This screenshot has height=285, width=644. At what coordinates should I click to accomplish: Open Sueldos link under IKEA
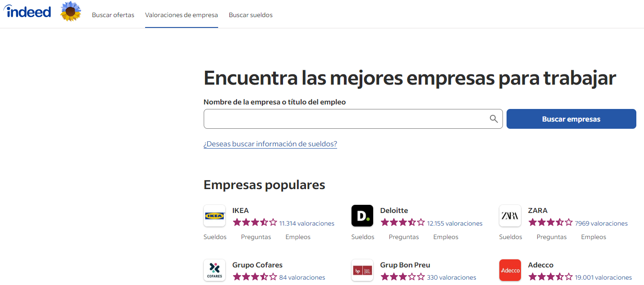click(215, 237)
